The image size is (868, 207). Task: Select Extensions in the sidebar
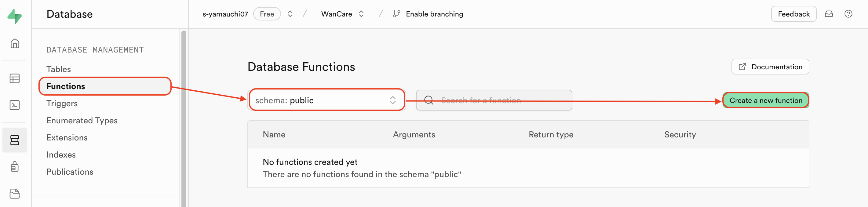point(67,138)
